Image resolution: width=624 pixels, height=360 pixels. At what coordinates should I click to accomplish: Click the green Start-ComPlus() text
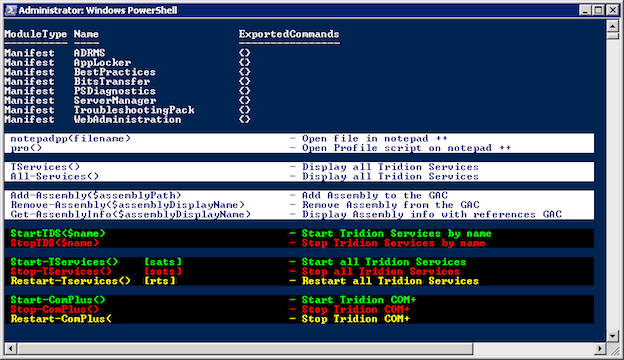(58, 300)
